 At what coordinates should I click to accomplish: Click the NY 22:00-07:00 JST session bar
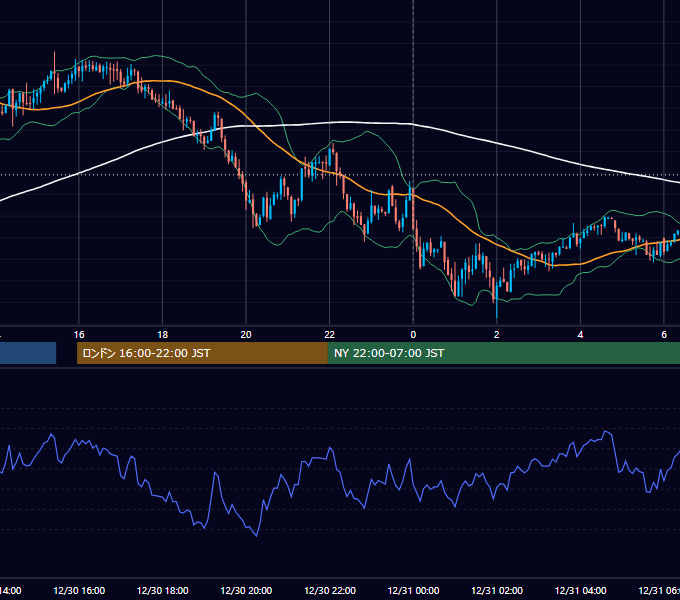504,353
